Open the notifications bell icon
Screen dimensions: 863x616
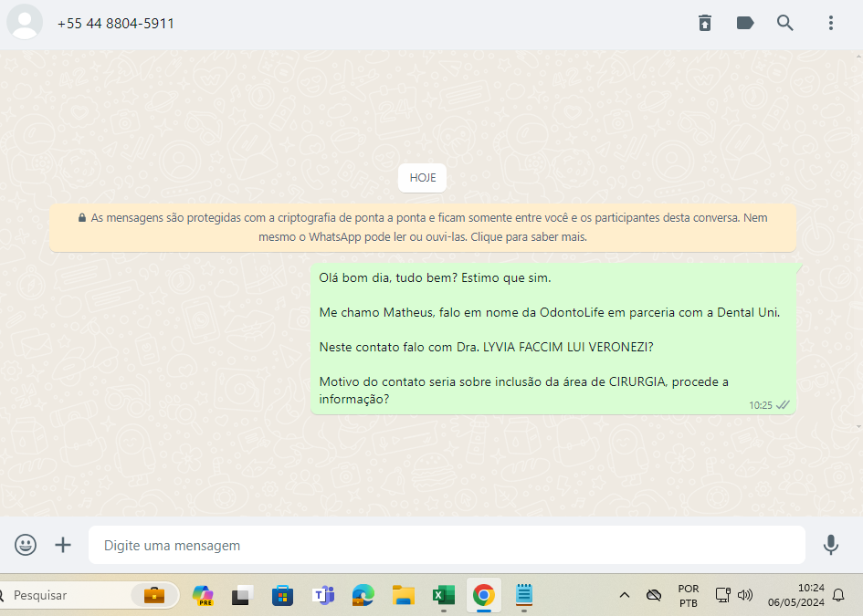point(838,595)
